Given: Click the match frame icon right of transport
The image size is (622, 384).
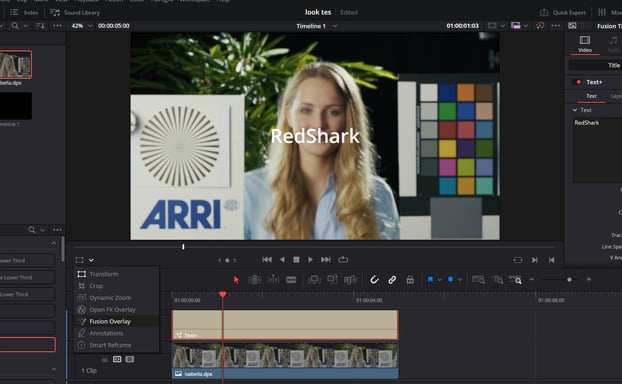Looking at the screenshot, I should point(518,260).
